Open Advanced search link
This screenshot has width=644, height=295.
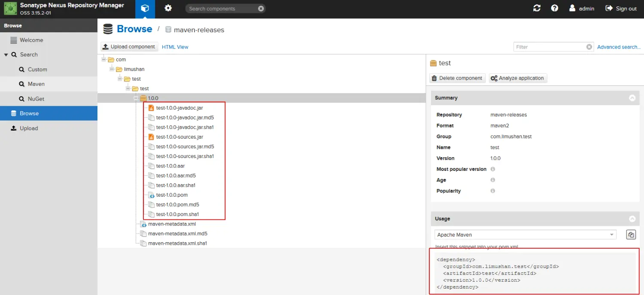619,47
